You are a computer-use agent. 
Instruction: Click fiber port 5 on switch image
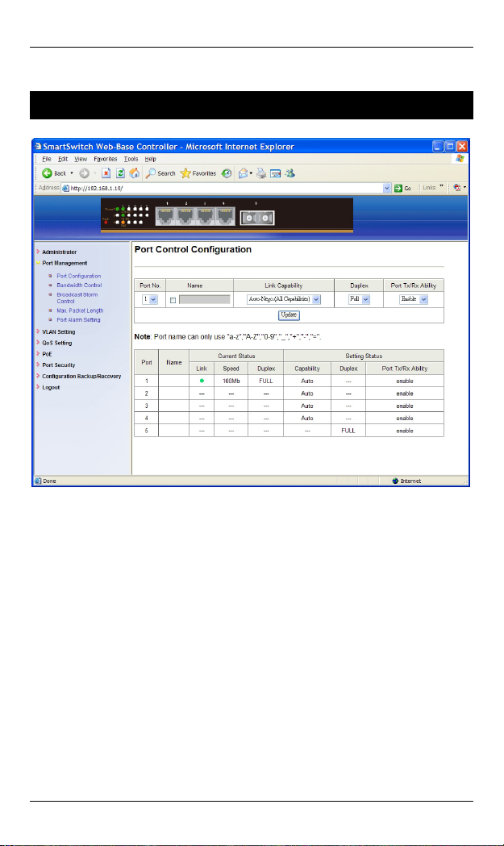(x=257, y=218)
